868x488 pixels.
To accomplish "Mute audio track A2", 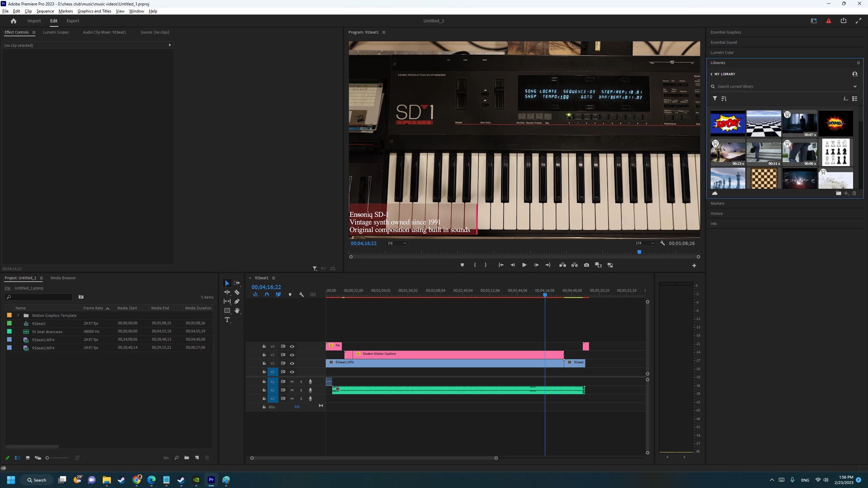I will click(x=292, y=390).
